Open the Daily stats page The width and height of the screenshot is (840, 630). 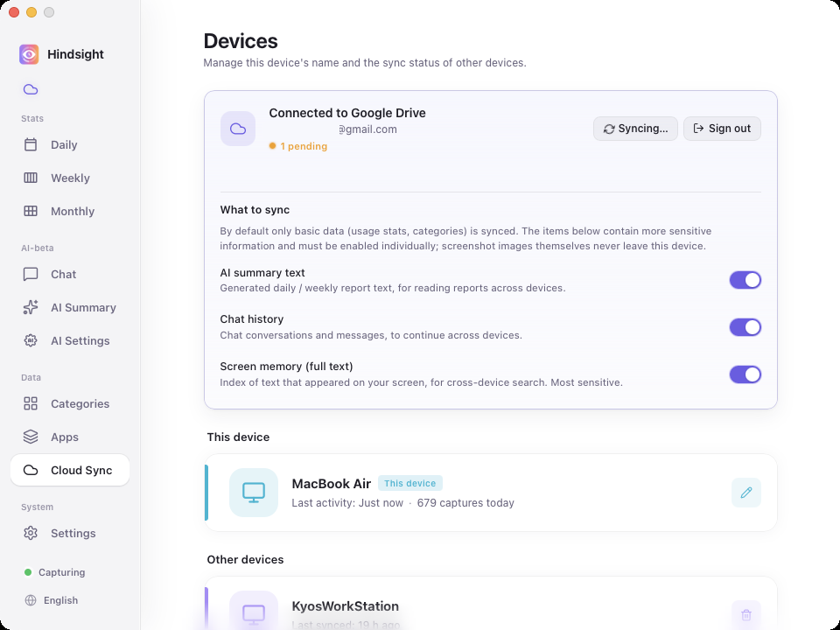(70, 144)
